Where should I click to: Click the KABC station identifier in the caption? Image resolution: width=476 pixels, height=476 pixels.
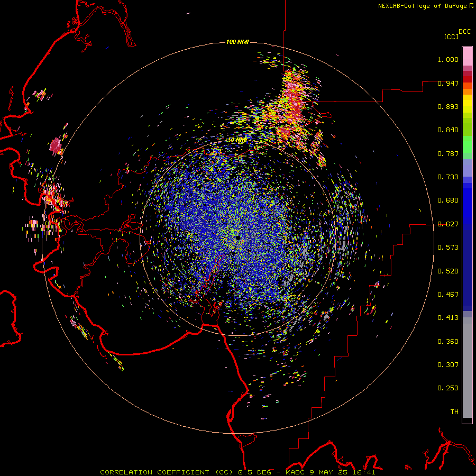pos(295,472)
